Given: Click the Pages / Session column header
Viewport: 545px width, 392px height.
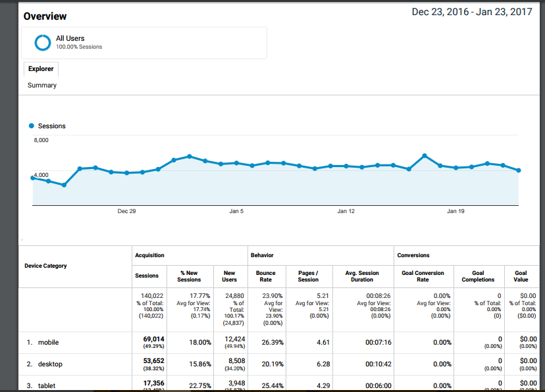Looking at the screenshot, I should tap(308, 276).
